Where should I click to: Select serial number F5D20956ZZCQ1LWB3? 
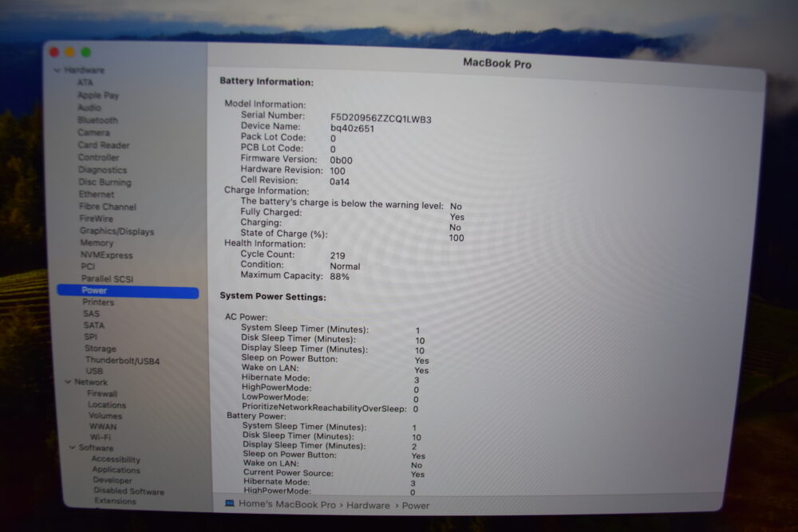tap(381, 119)
